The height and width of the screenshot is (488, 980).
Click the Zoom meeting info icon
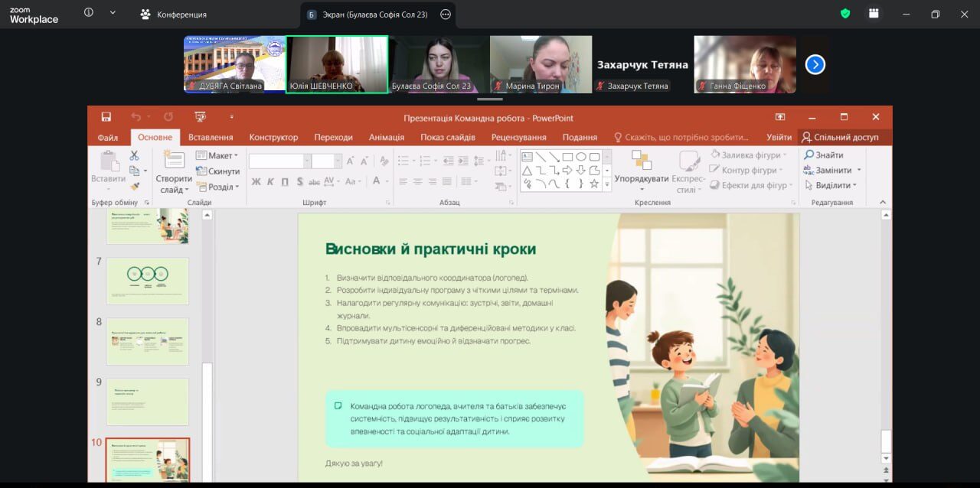[x=89, y=13]
